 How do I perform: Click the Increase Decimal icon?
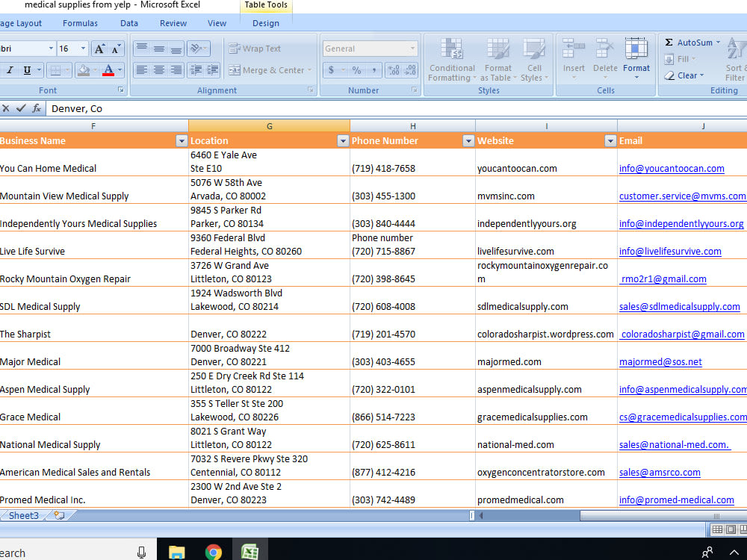[394, 70]
